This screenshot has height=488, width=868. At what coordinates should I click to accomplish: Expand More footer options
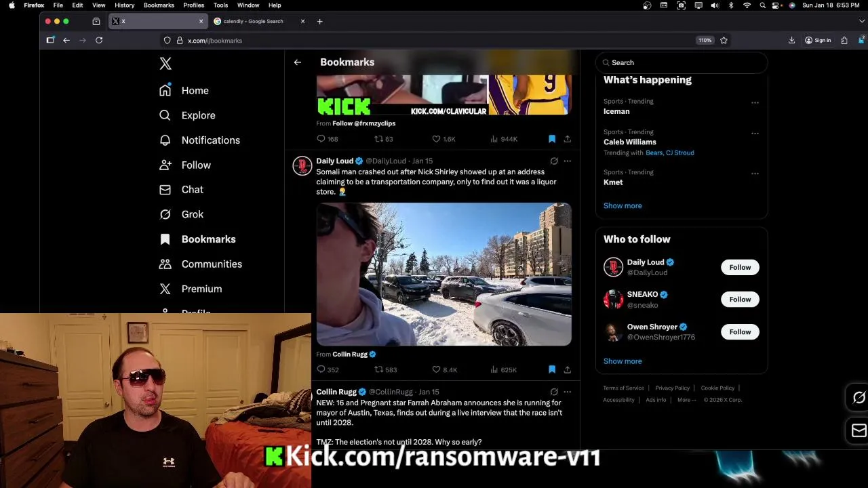687,400
